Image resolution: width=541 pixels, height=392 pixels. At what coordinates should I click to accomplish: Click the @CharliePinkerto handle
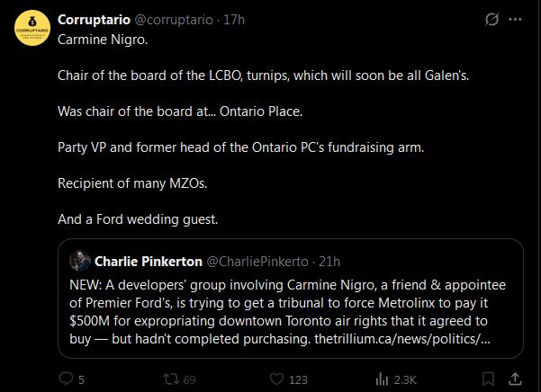coord(257,261)
